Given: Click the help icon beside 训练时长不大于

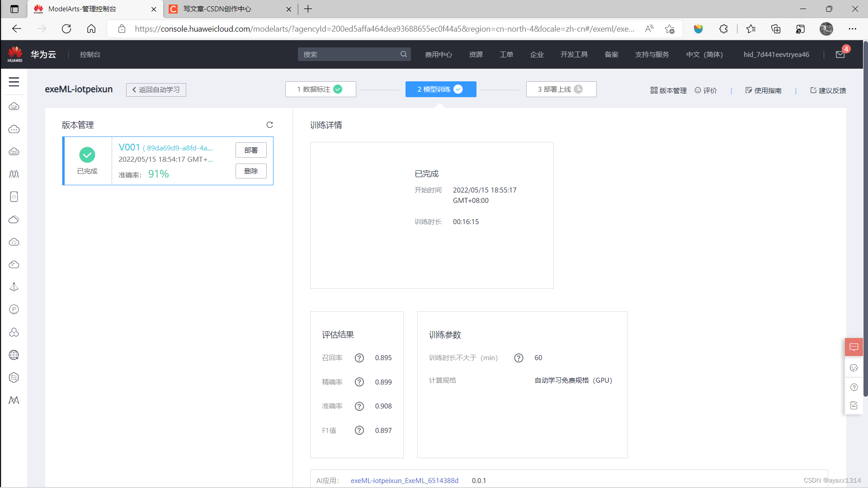Looking at the screenshot, I should 519,358.
